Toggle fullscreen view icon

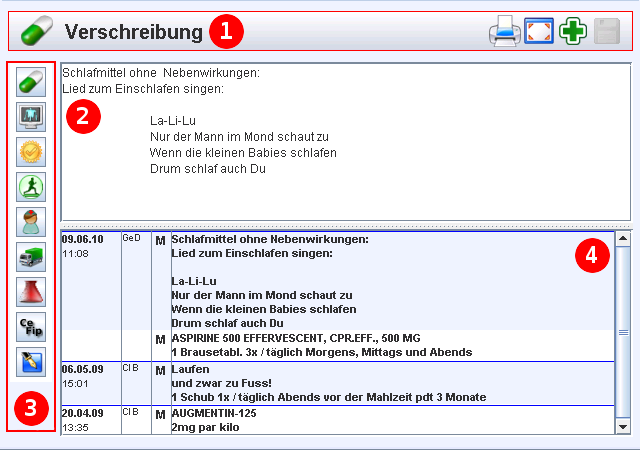point(539,31)
